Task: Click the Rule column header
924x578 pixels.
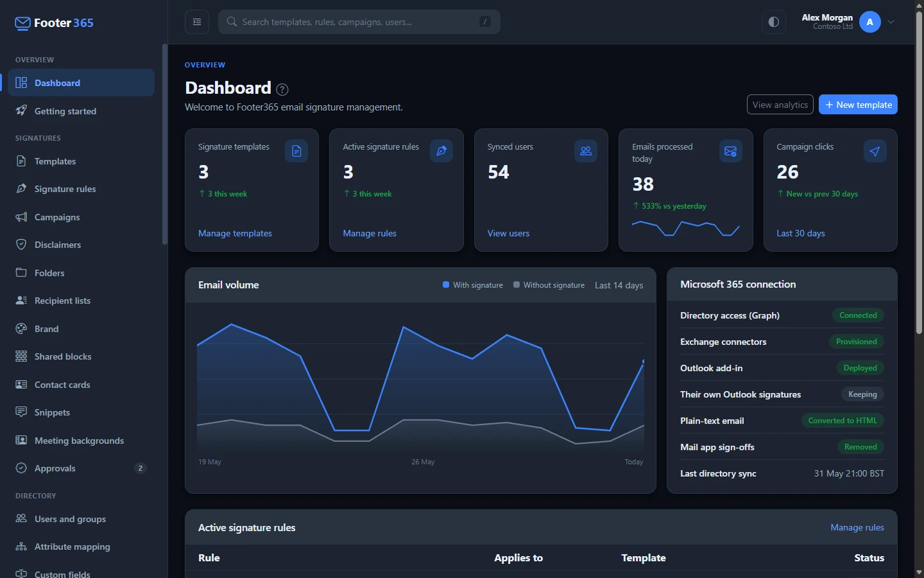Action: tap(209, 557)
